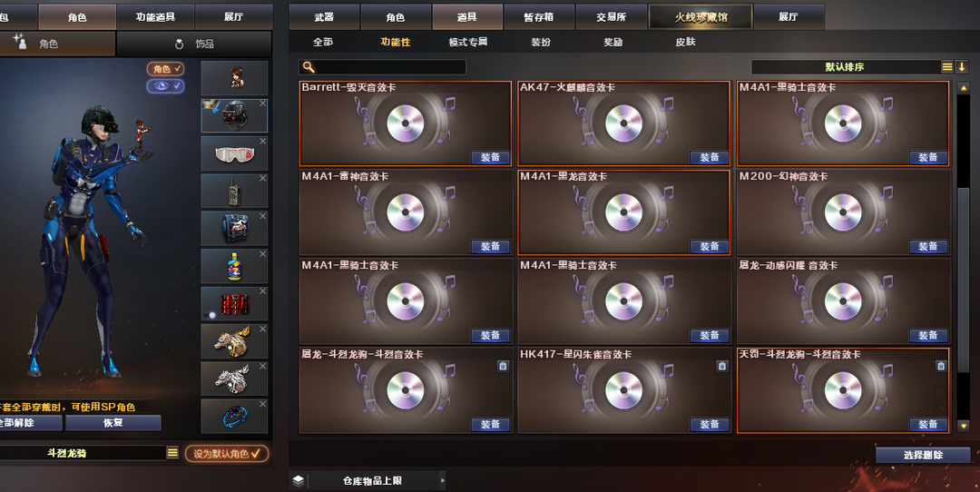The height and width of the screenshot is (492, 980).
Task: Remove the helmet with its X
Action: click(x=262, y=103)
